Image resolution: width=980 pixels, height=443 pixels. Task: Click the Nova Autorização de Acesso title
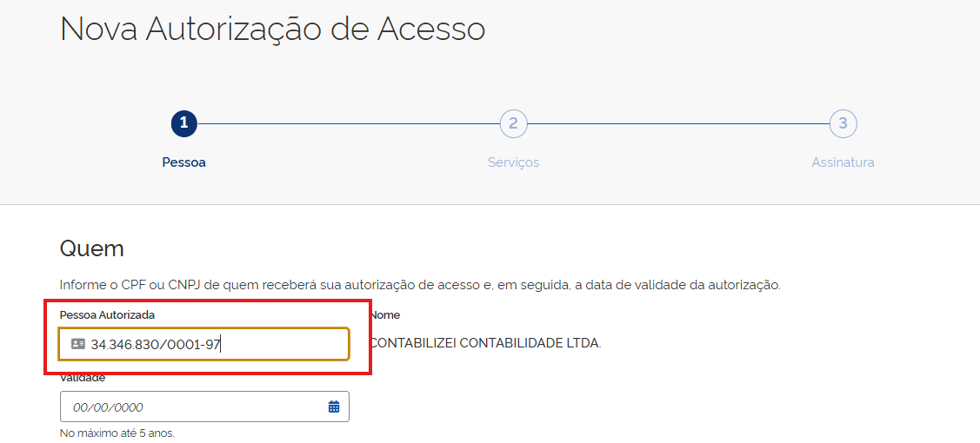272,30
